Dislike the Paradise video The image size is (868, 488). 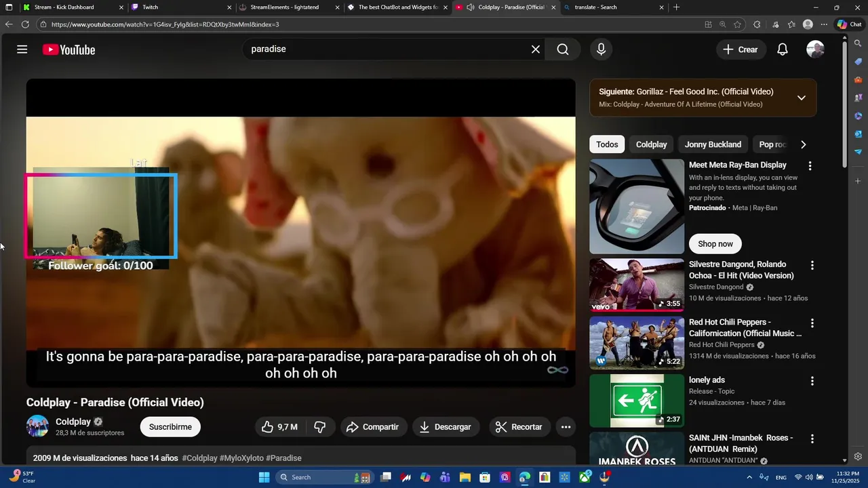point(320,427)
